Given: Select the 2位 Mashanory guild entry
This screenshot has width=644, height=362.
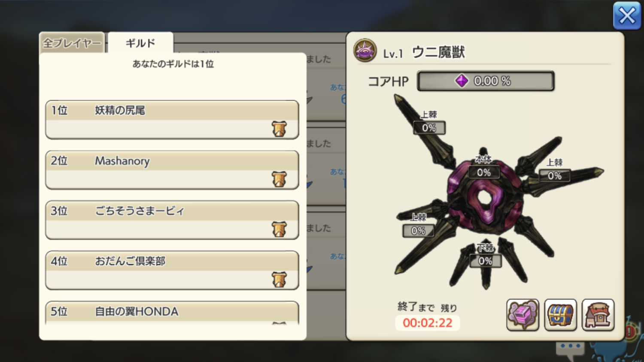Looking at the screenshot, I should 172,170.
